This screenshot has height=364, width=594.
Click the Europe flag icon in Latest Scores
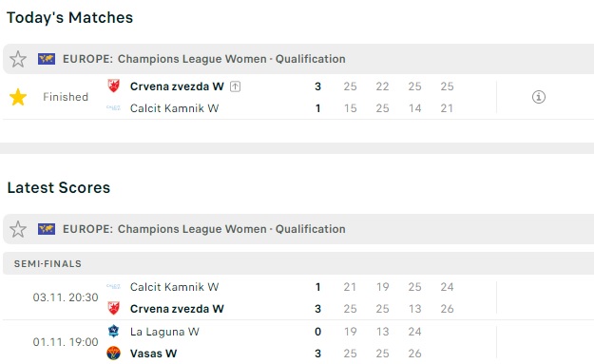point(47,229)
